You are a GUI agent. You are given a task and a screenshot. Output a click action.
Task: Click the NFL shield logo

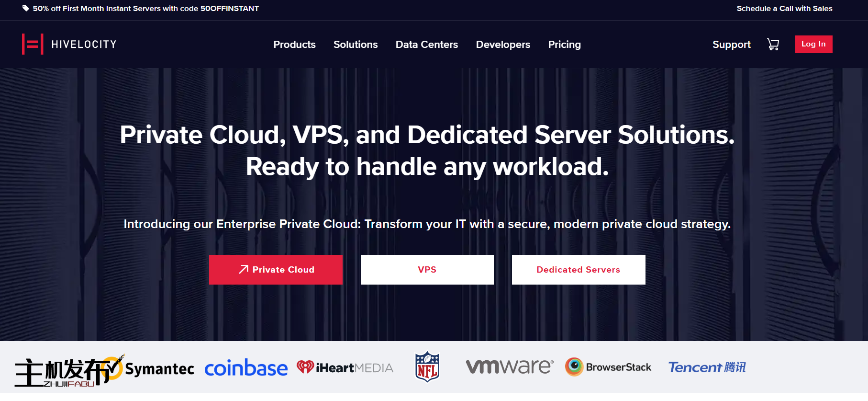click(x=427, y=367)
